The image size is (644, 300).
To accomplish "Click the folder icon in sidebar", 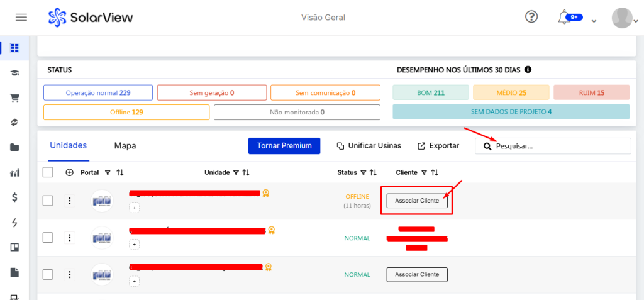I will click(14, 147).
